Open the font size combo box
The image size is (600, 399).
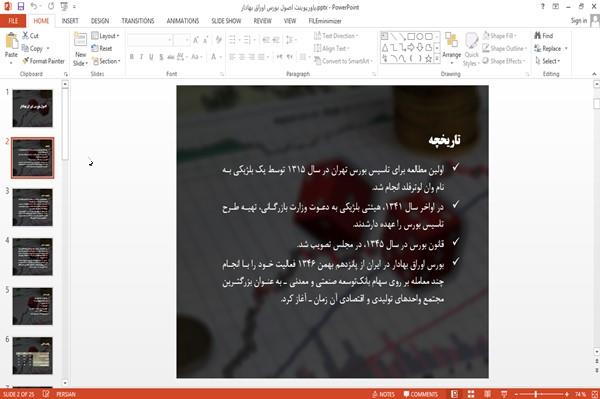point(181,40)
